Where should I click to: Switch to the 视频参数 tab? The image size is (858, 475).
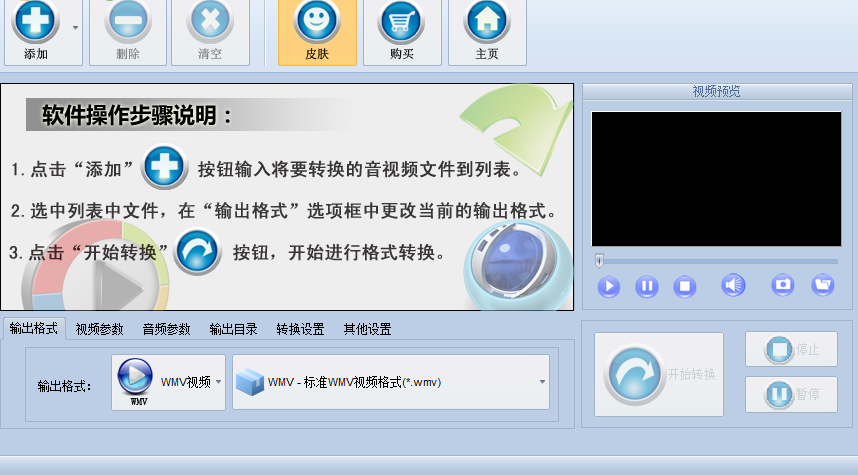click(100, 329)
